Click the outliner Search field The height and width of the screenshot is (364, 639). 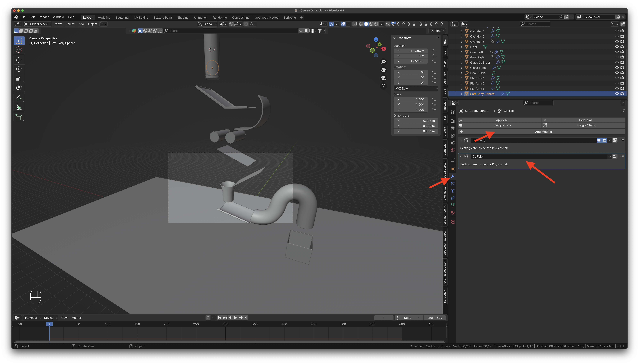point(535,24)
